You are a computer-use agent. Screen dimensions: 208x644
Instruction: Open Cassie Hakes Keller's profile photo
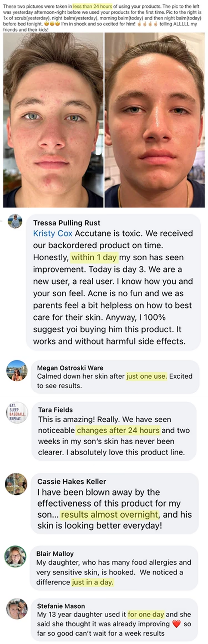pos(16,484)
